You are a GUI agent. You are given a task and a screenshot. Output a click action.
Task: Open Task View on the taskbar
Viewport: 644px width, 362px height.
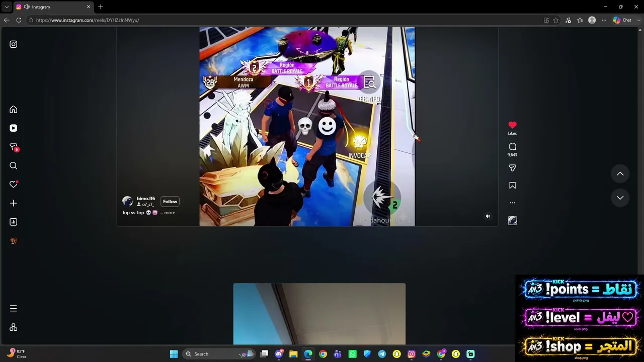point(264,354)
